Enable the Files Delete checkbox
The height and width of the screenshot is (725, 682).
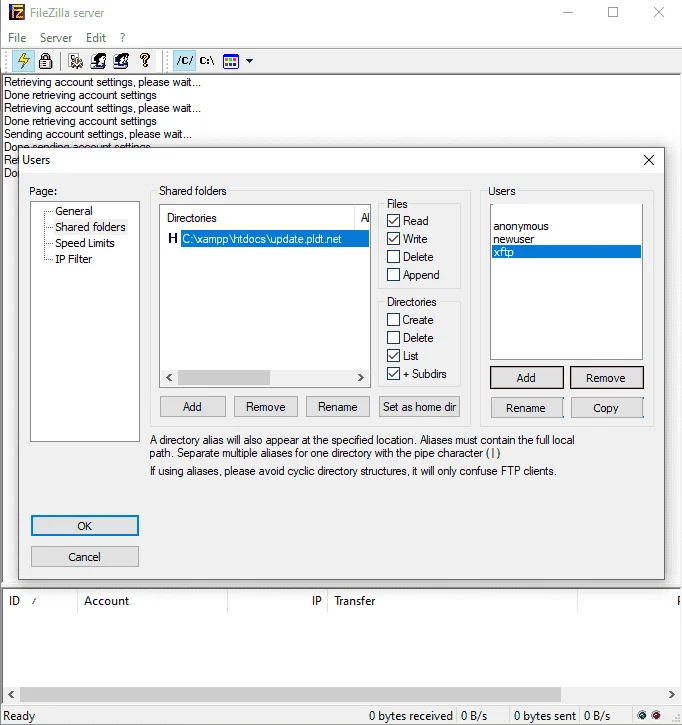(x=393, y=257)
